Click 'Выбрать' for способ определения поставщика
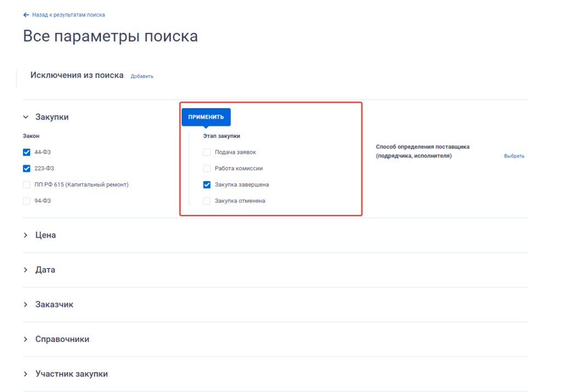Screen dimensions: 562x392 514,156
